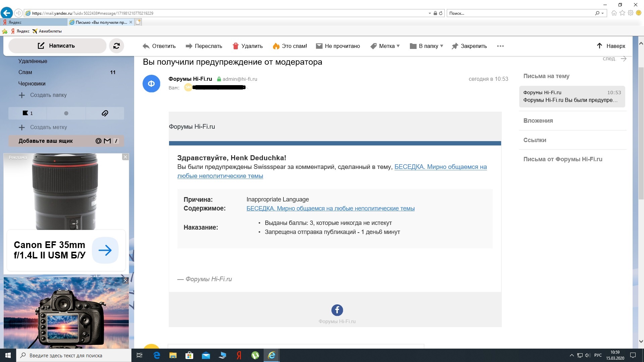
Task: Open the БЕСЕДКА link next to Содержимое
Action: (330, 208)
